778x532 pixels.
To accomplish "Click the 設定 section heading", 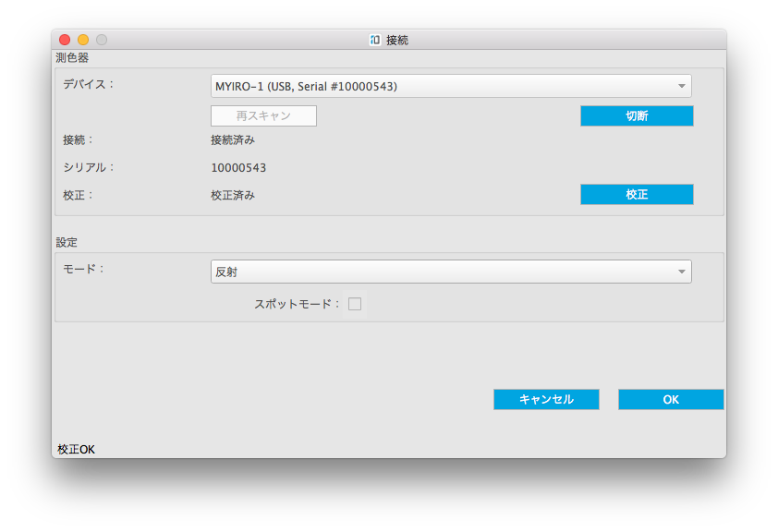I will click(67, 243).
